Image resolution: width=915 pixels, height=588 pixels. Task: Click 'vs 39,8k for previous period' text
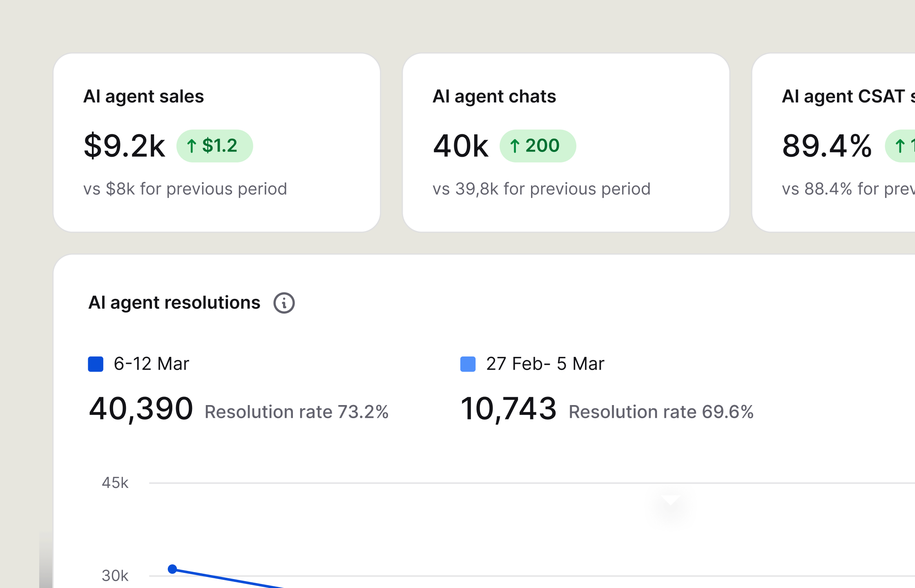tap(541, 189)
